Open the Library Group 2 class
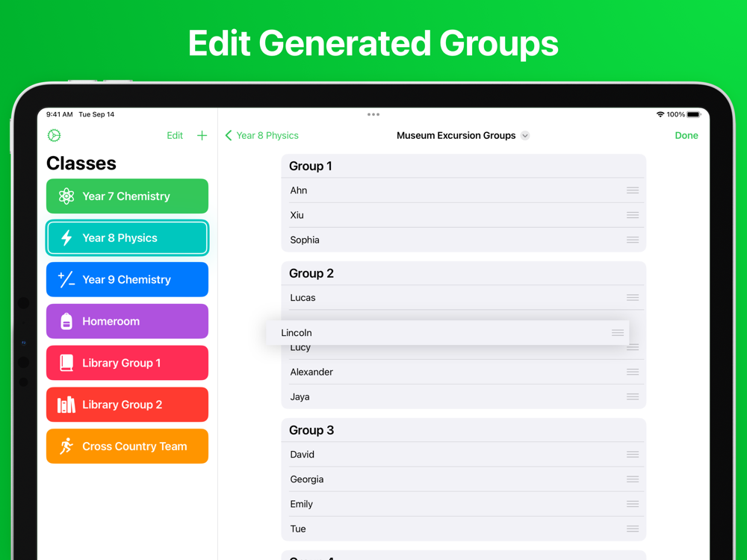The height and width of the screenshot is (560, 747). click(x=127, y=405)
